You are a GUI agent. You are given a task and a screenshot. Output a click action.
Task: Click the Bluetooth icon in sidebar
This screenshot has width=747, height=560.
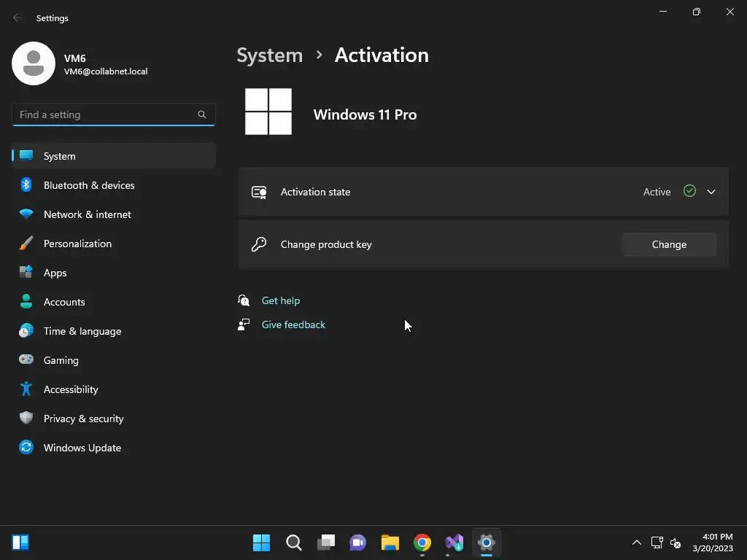(x=26, y=184)
